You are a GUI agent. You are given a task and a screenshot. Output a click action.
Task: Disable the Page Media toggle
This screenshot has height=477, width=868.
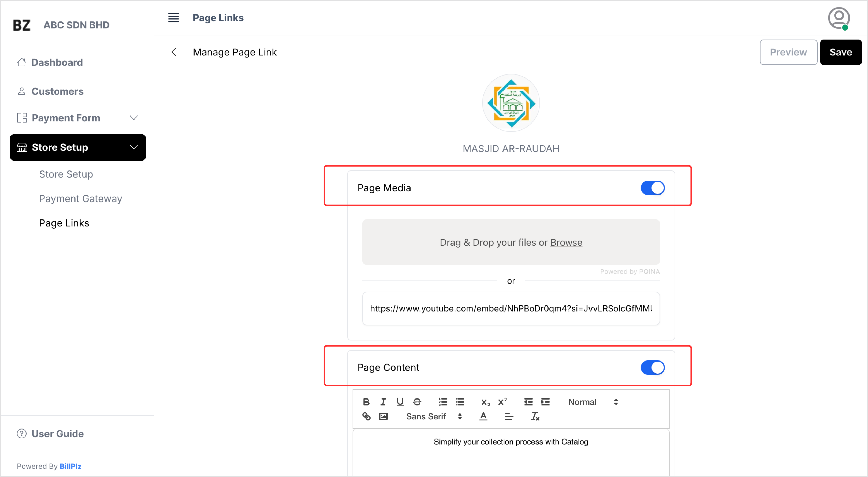pos(652,188)
